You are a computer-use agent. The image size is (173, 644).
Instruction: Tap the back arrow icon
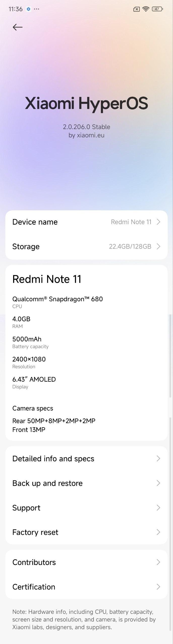(x=18, y=27)
